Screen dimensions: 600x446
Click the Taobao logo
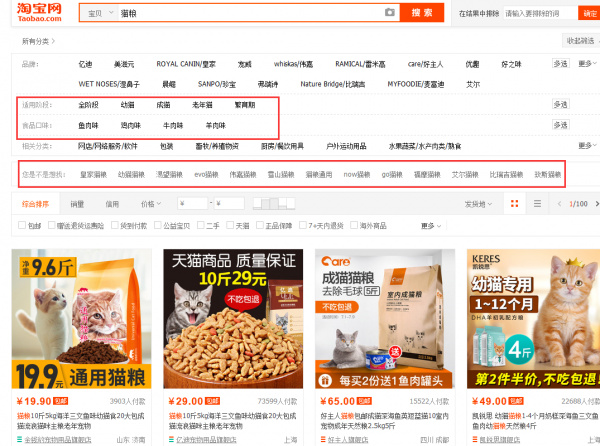click(39, 12)
